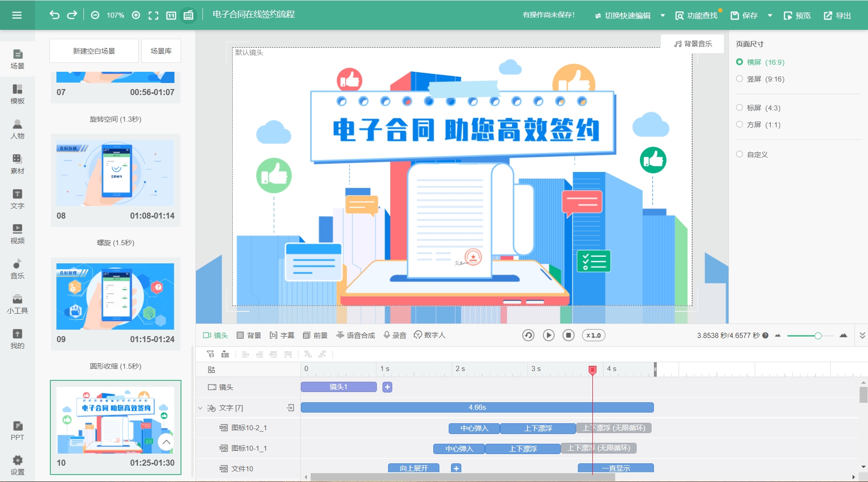Click timeline group-by-type icon
868x482 pixels.
[225, 354]
